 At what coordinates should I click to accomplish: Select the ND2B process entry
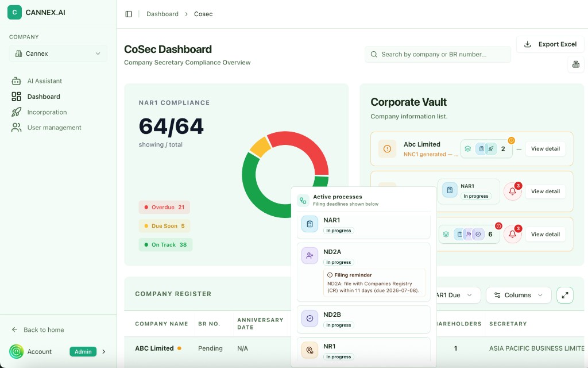click(x=363, y=319)
